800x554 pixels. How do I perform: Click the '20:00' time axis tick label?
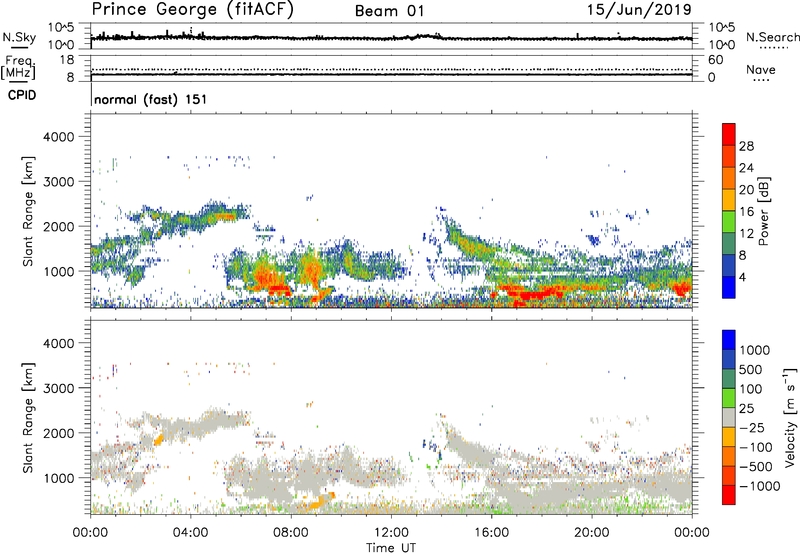pyautogui.click(x=591, y=533)
